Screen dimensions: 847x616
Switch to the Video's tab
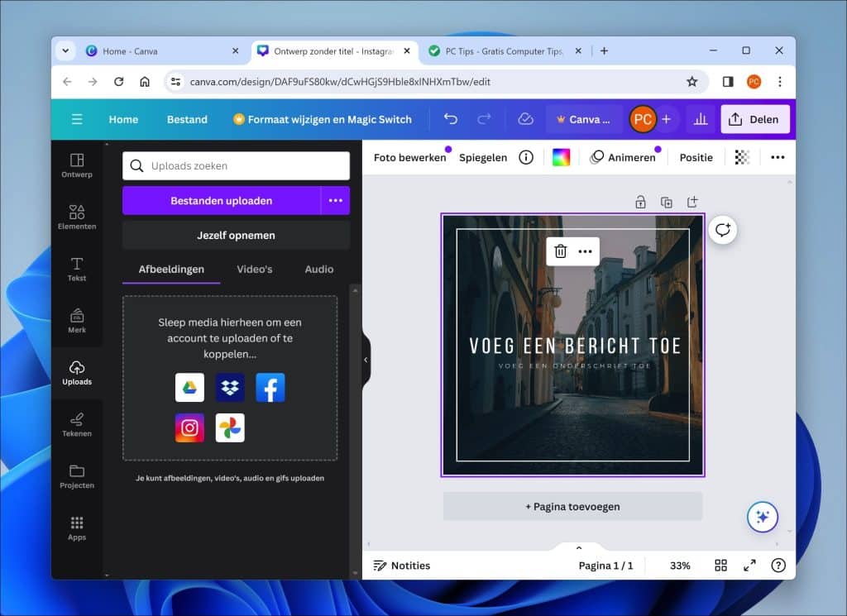[x=255, y=269]
